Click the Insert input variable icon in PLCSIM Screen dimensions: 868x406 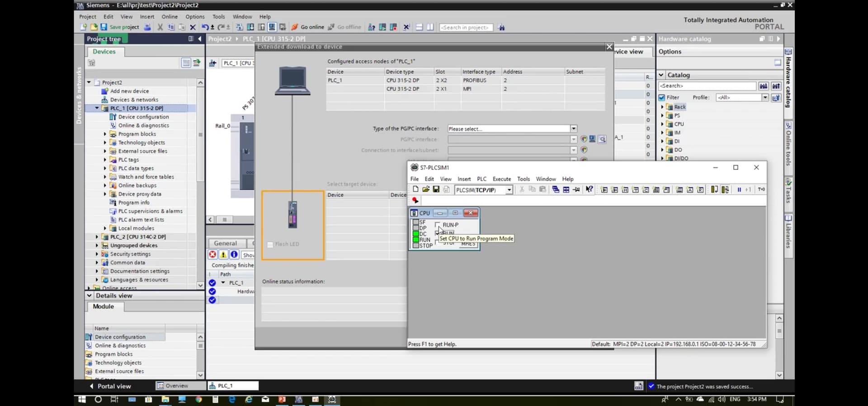(604, 190)
